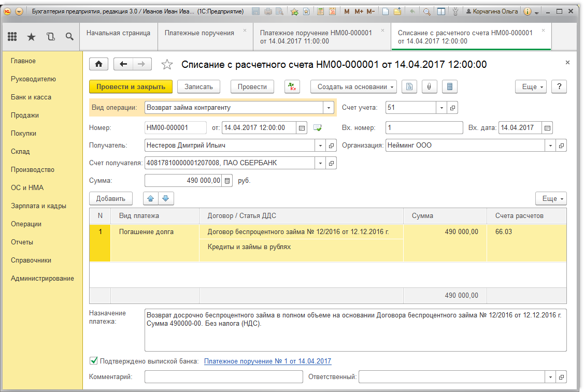Open the Ответственный record with the open icon
Image resolution: width=584 pixels, height=392 pixels.
561,377
